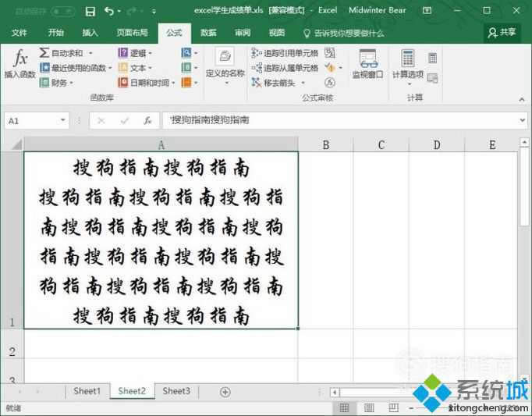The image size is (532, 416).
Task: Select column D header
Action: 437,145
